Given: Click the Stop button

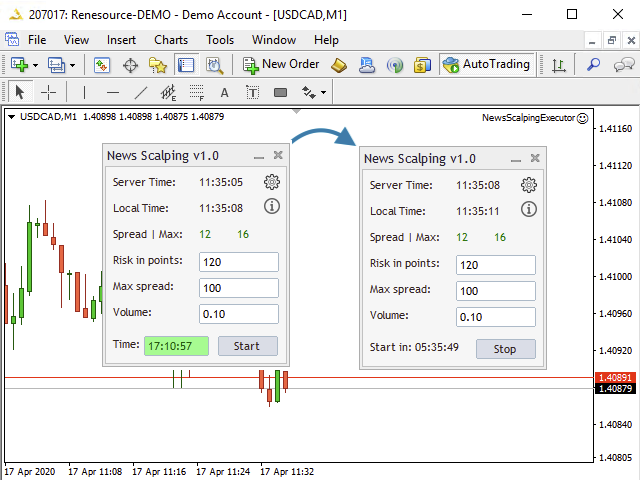Looking at the screenshot, I should coord(506,349).
